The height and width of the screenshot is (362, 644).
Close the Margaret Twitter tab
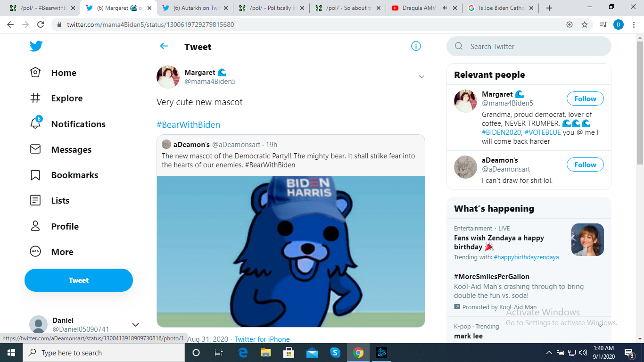tap(149, 8)
